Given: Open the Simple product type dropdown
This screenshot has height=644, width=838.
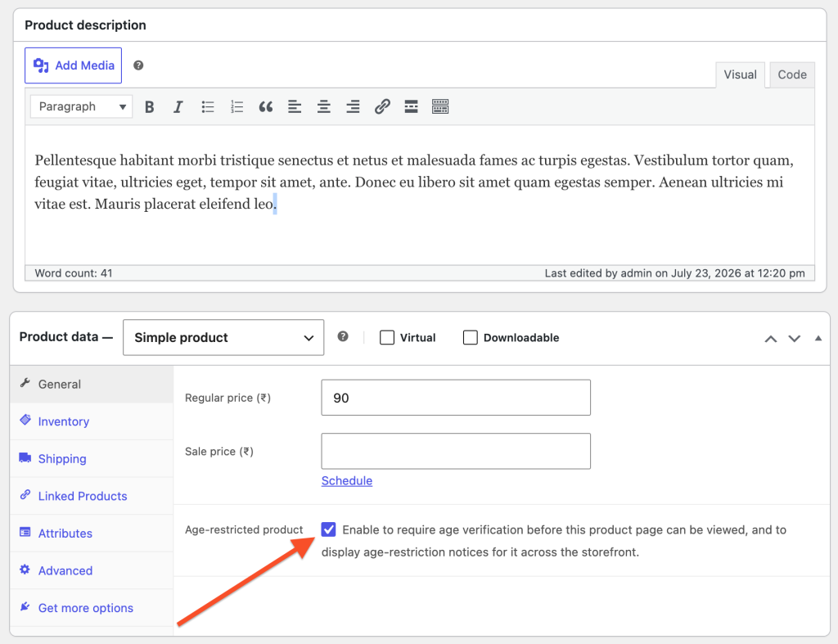Looking at the screenshot, I should 223,337.
